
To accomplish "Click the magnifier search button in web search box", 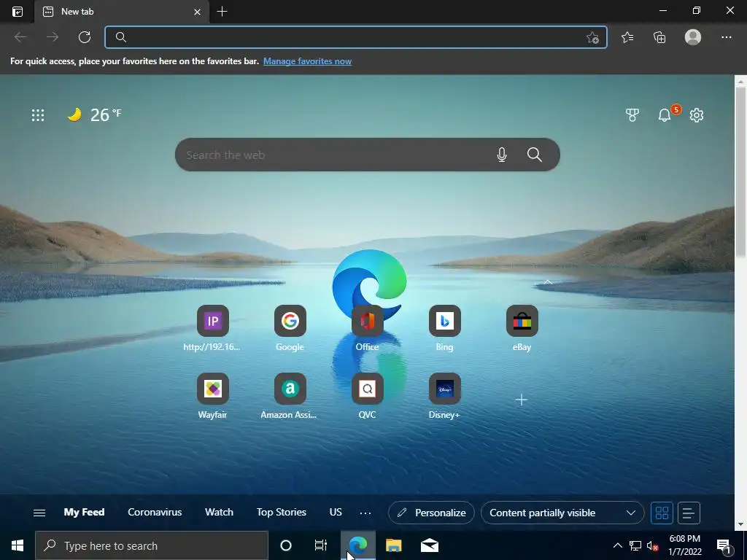I will [535, 155].
